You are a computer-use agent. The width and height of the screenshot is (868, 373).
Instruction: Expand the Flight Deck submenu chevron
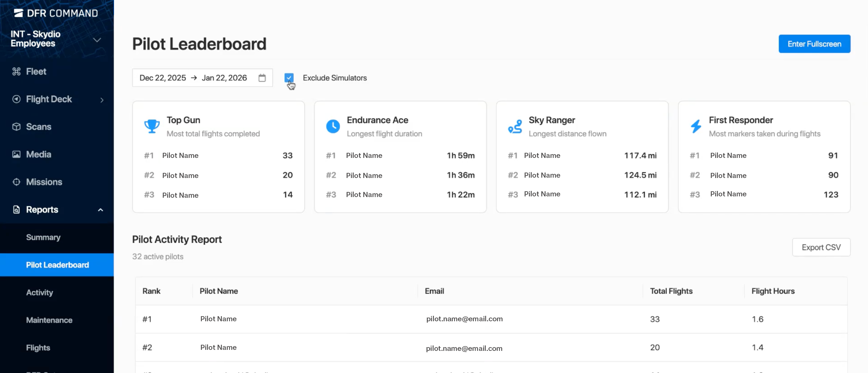click(x=102, y=100)
